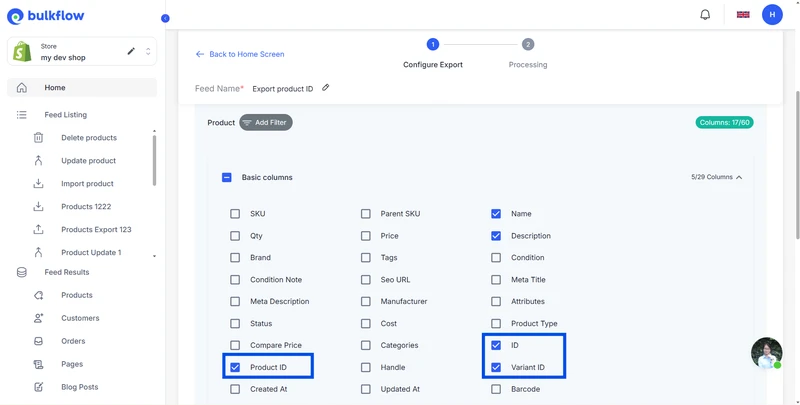Edit store name with the pencil icon

pos(131,51)
